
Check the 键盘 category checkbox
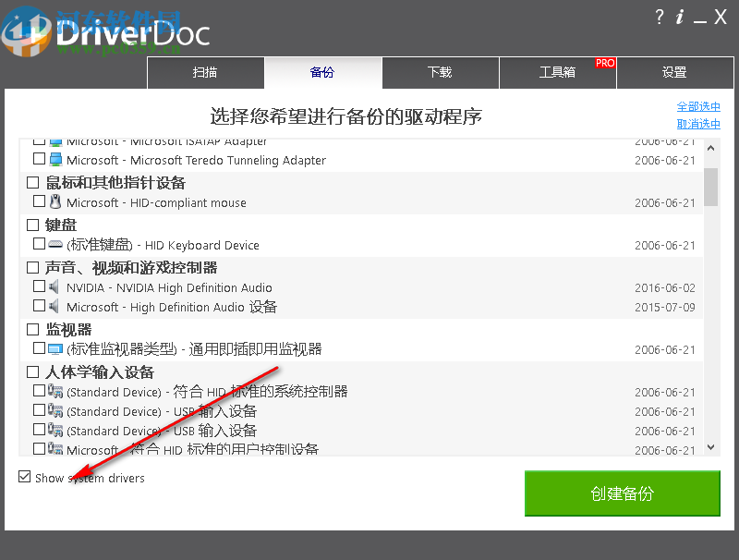coord(31,225)
